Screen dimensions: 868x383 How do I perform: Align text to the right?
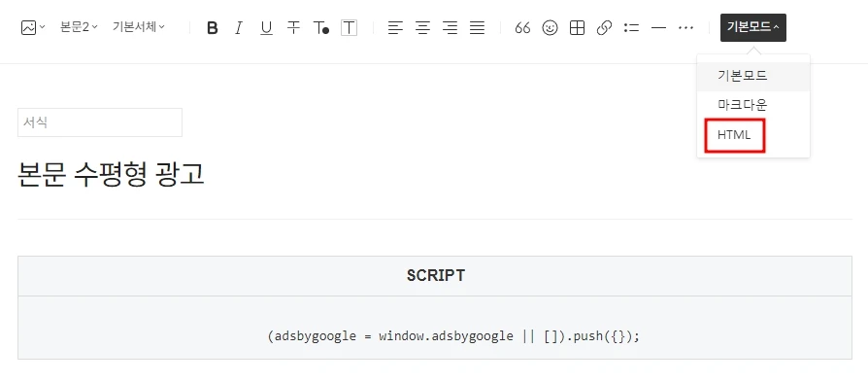[x=451, y=28]
